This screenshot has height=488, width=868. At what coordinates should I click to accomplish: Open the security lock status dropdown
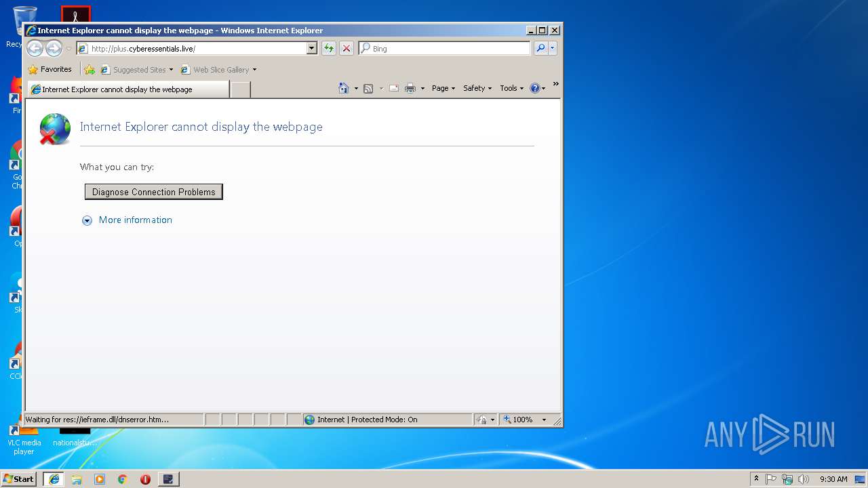click(x=486, y=420)
